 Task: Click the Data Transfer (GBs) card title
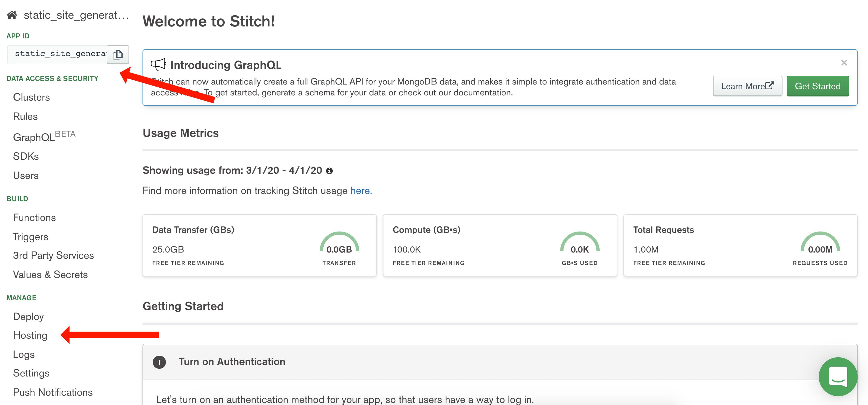tap(193, 230)
